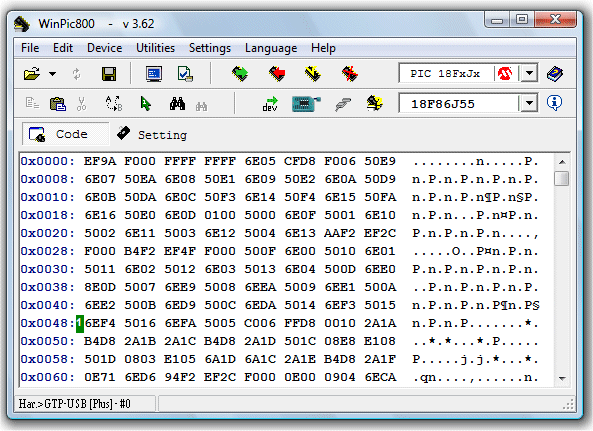
Task: Save the file with the floppy disk icon
Action: click(109, 74)
